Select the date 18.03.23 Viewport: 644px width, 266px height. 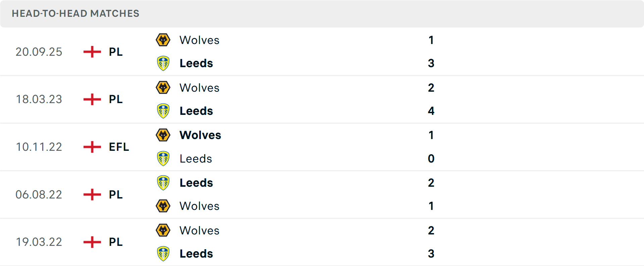click(x=39, y=99)
